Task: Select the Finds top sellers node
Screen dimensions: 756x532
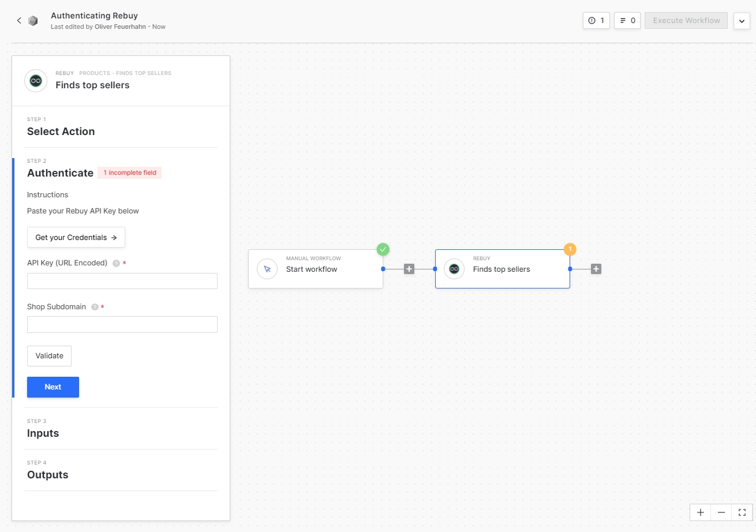Action: point(503,269)
